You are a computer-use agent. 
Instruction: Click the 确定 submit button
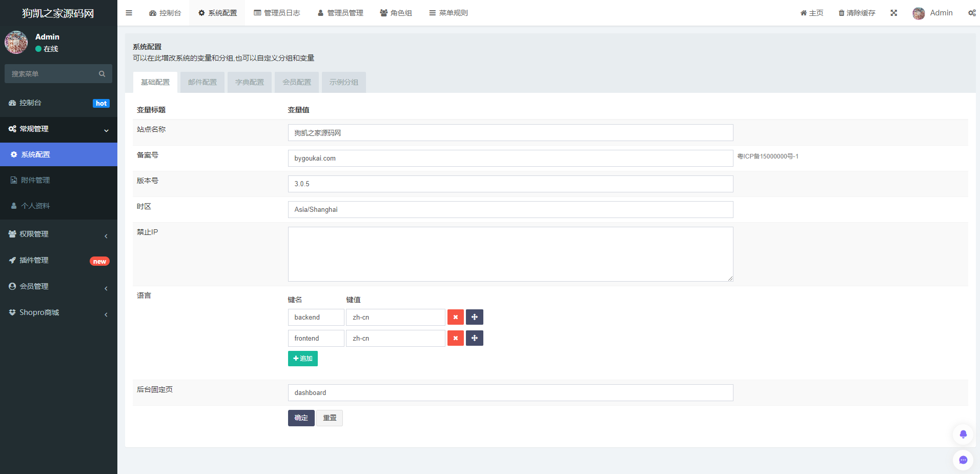coord(301,418)
